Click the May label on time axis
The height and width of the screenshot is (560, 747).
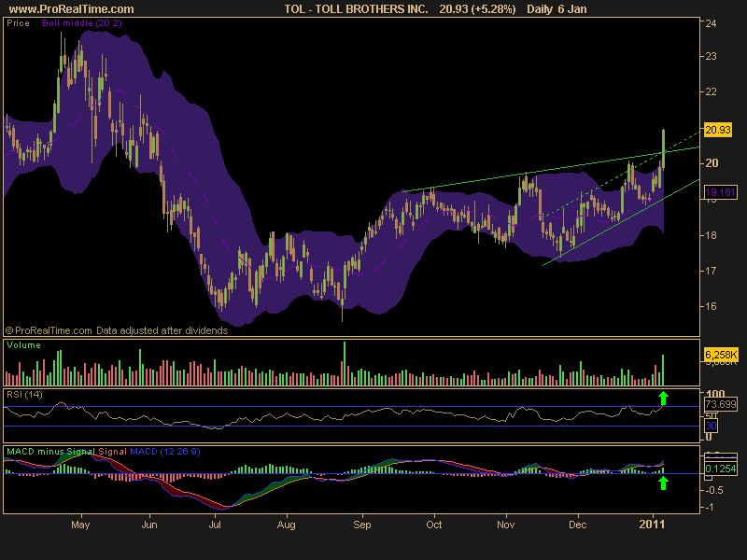pos(80,525)
